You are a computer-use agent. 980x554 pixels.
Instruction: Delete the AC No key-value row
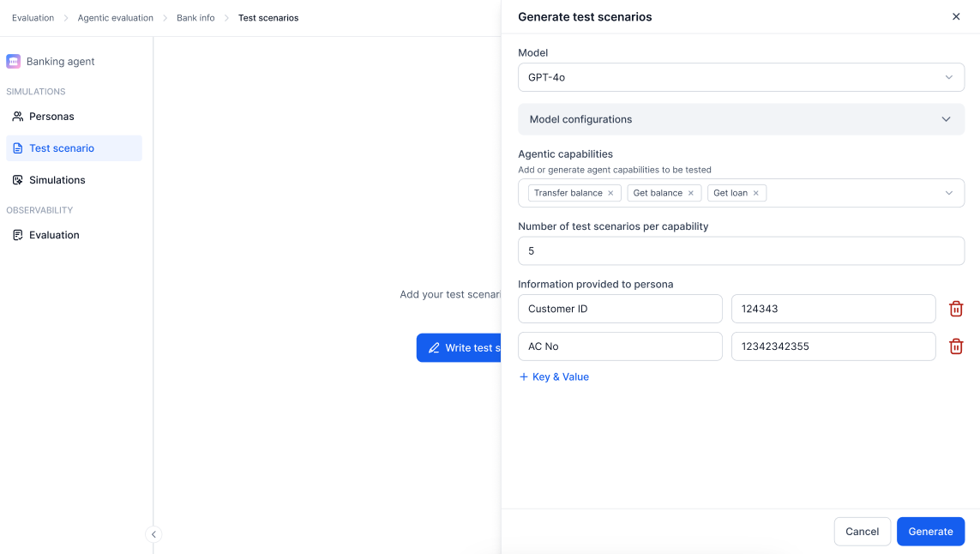click(x=956, y=346)
